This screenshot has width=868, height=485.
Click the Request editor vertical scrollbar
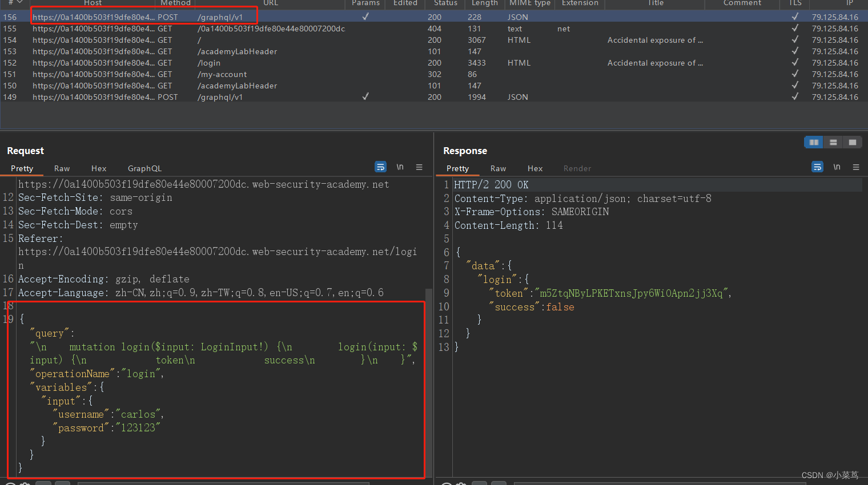tap(429, 382)
